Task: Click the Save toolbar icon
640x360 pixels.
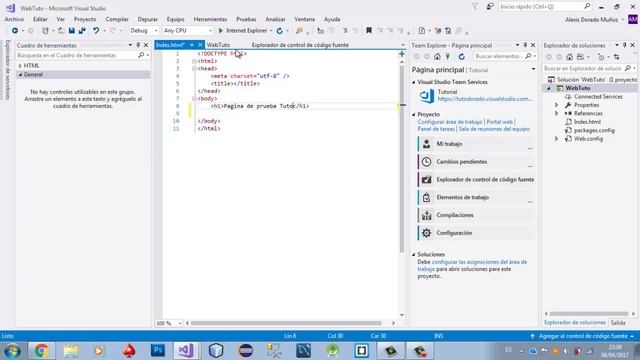Action: [72, 31]
